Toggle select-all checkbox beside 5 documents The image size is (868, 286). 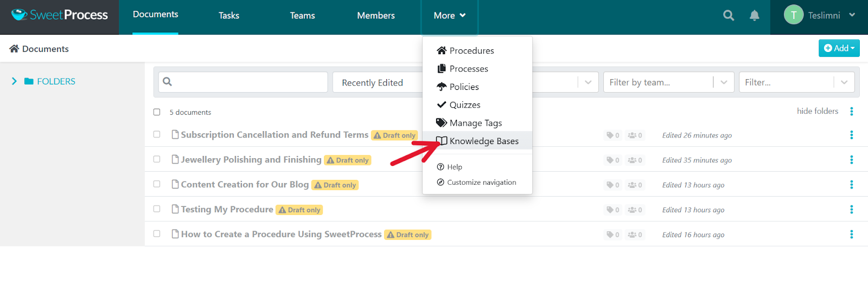157,112
